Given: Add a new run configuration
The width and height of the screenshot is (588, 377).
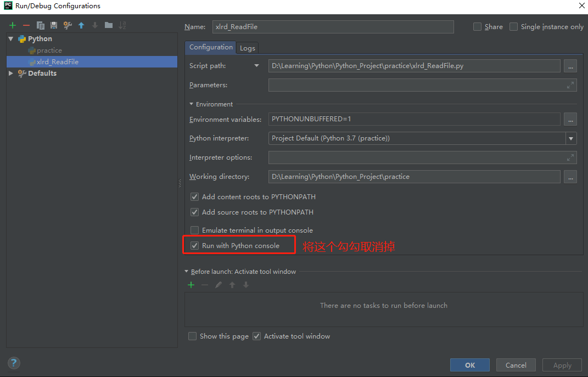Looking at the screenshot, I should 12,25.
